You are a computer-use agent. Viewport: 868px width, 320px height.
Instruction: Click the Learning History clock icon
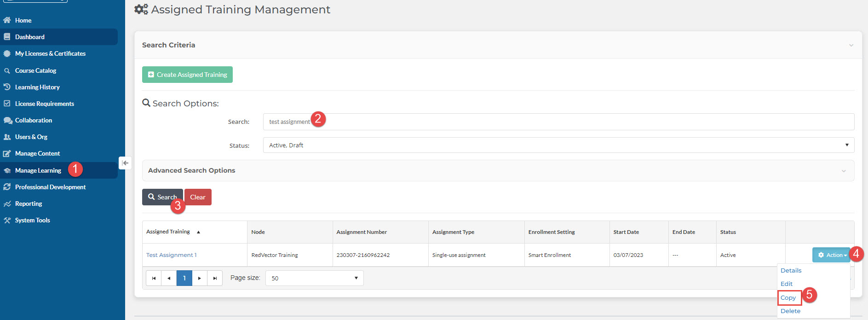[7, 87]
